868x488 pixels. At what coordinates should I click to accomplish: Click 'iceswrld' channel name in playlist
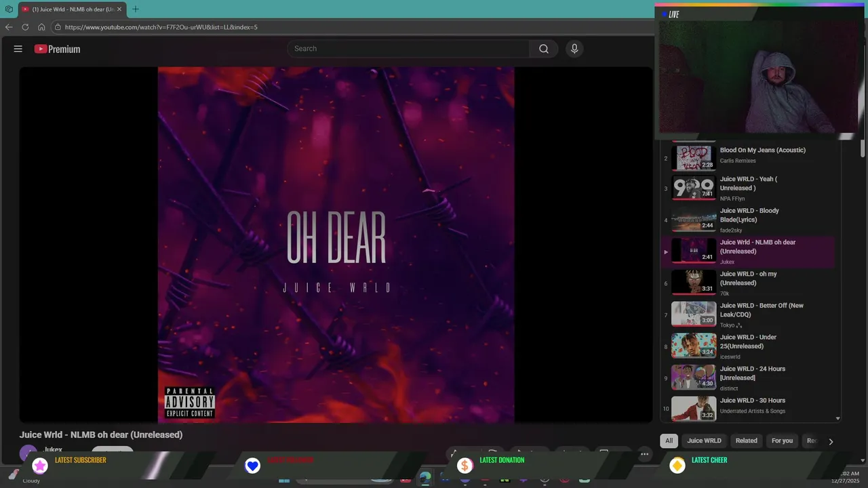[730, 357]
